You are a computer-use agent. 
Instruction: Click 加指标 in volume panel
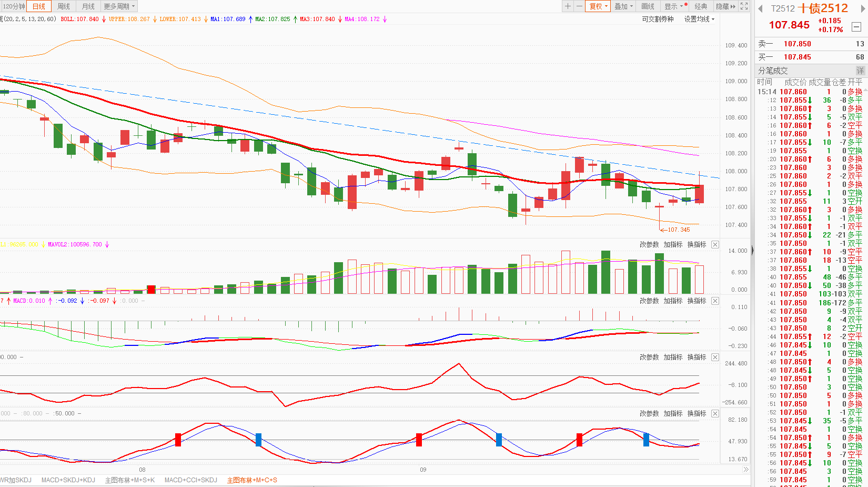(673, 244)
